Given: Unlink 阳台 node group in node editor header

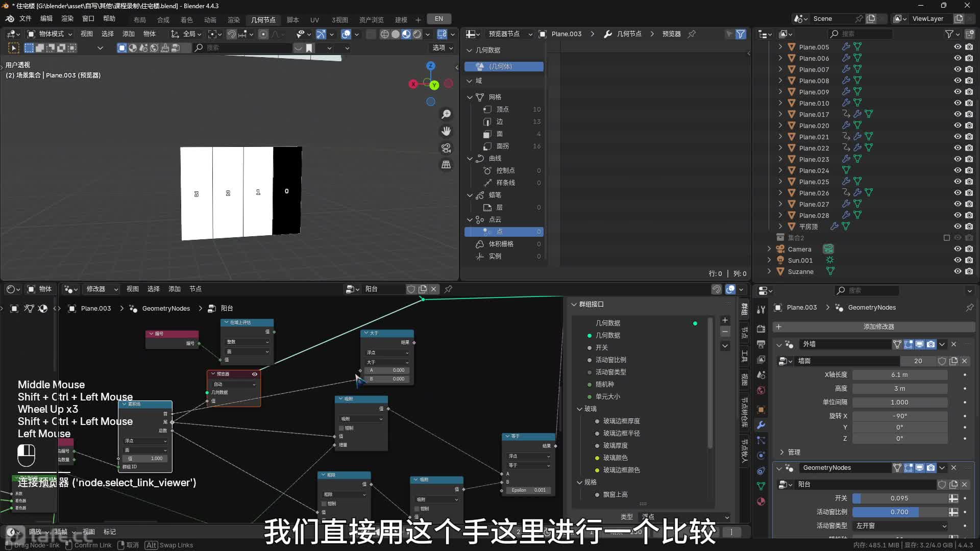Looking at the screenshot, I should pos(434,289).
